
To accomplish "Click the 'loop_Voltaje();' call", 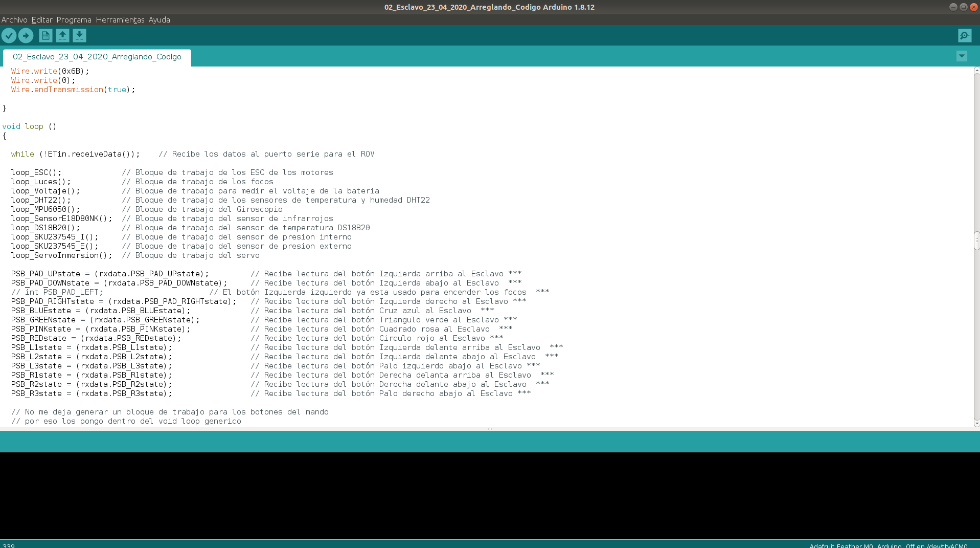I will coord(45,191).
